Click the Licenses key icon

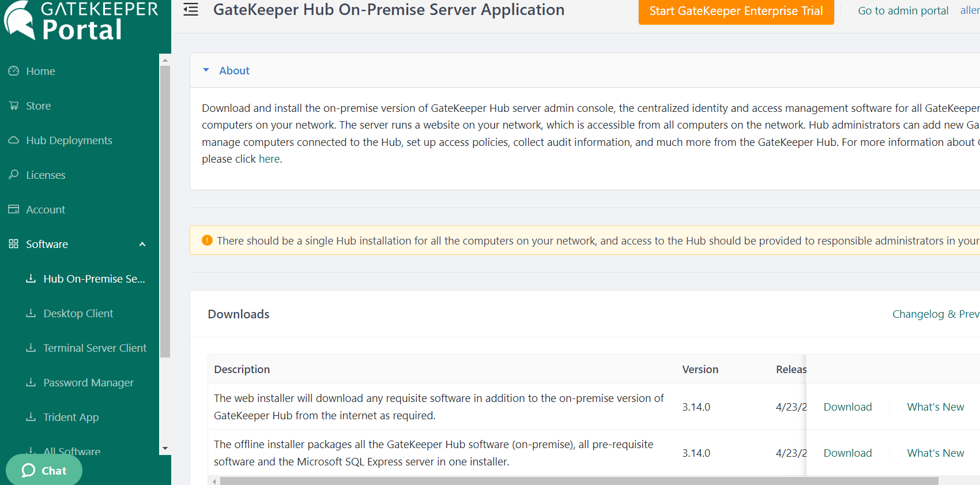[14, 175]
